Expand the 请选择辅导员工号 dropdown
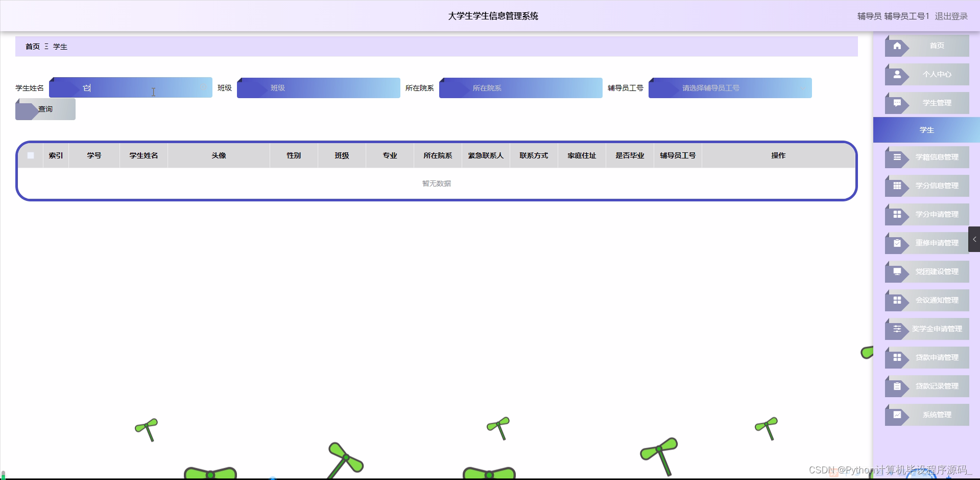The width and height of the screenshot is (980, 480). [x=729, y=87]
